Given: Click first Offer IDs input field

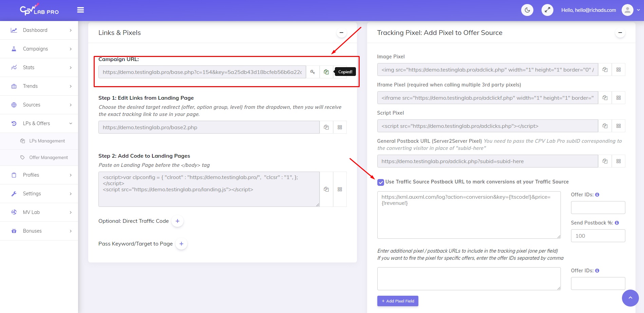Looking at the screenshot, I should (598, 208).
